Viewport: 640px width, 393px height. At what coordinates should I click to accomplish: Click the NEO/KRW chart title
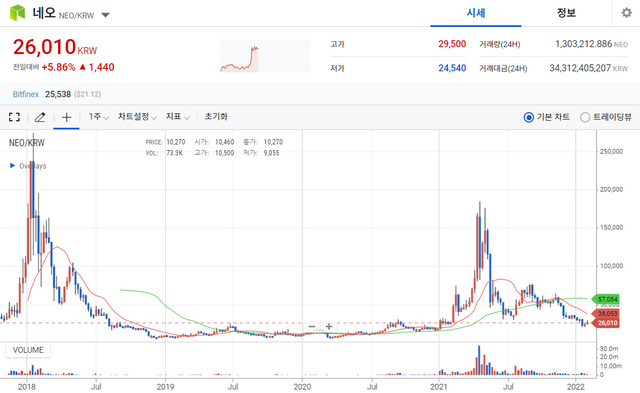tap(27, 143)
